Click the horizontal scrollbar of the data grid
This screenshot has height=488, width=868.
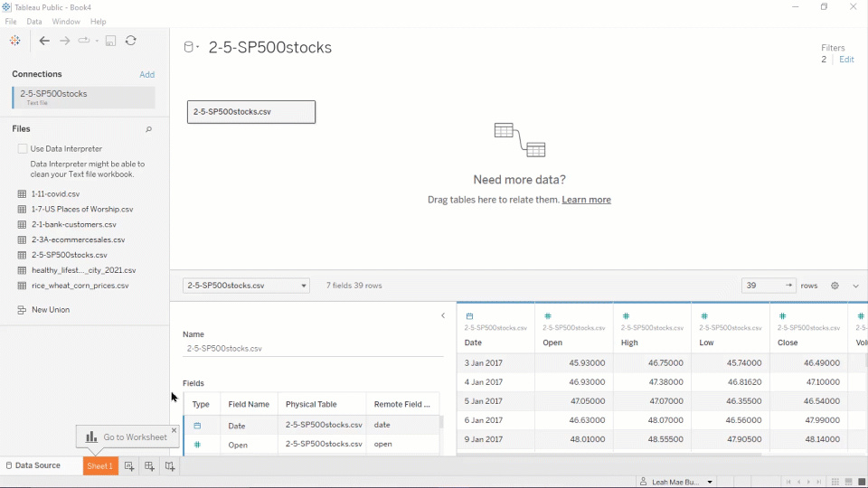609,455
